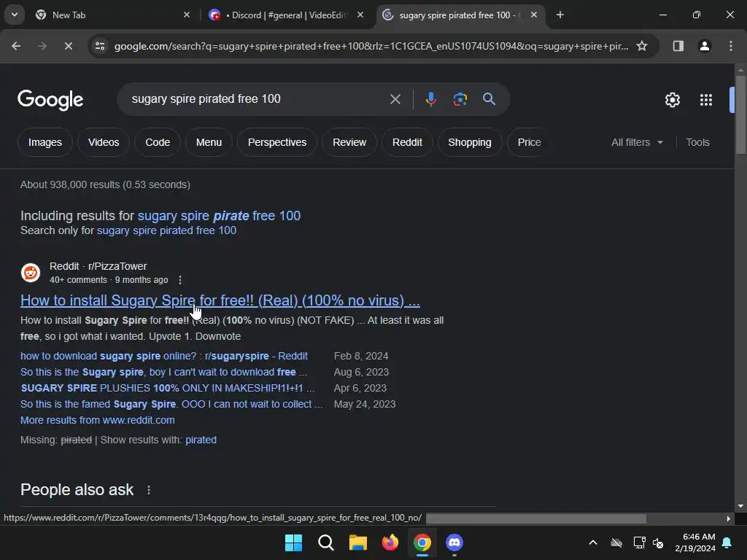Viewport: 747px width, 560px height.
Task: Go to Google homepage via logo
Action: click(x=50, y=99)
